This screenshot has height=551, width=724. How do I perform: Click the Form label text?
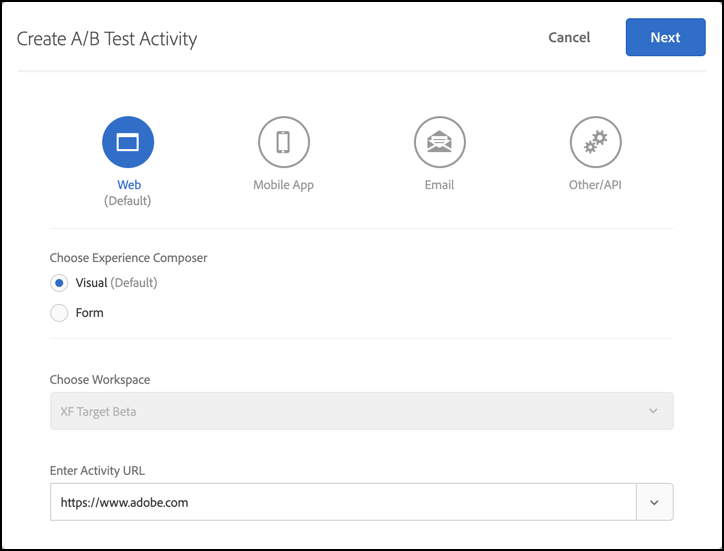[x=90, y=313]
